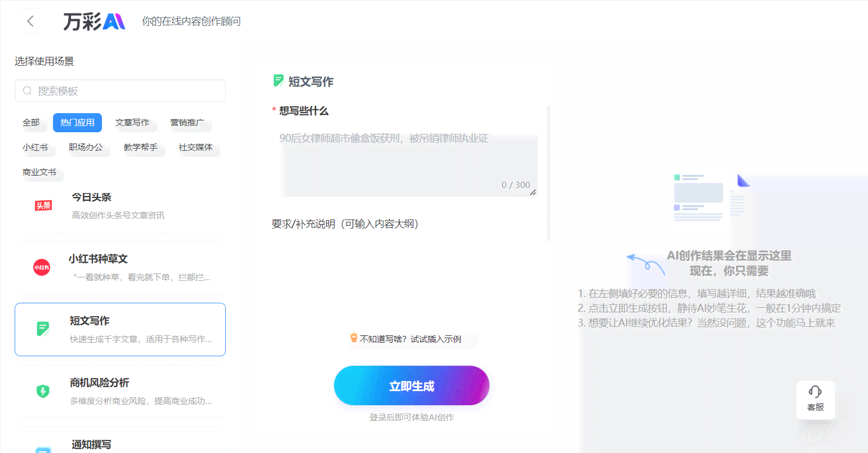This screenshot has height=453, width=868.
Task: Click the 客服 support button
Action: (816, 400)
